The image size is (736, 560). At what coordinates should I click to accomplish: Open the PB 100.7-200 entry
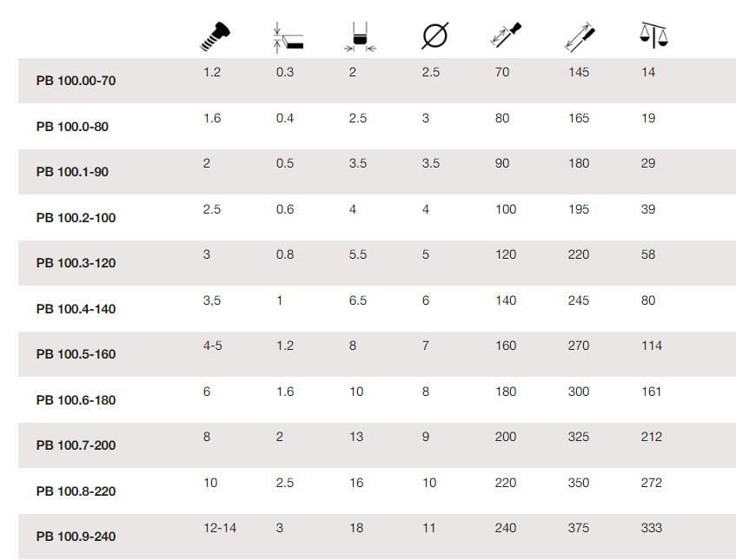click(76, 445)
